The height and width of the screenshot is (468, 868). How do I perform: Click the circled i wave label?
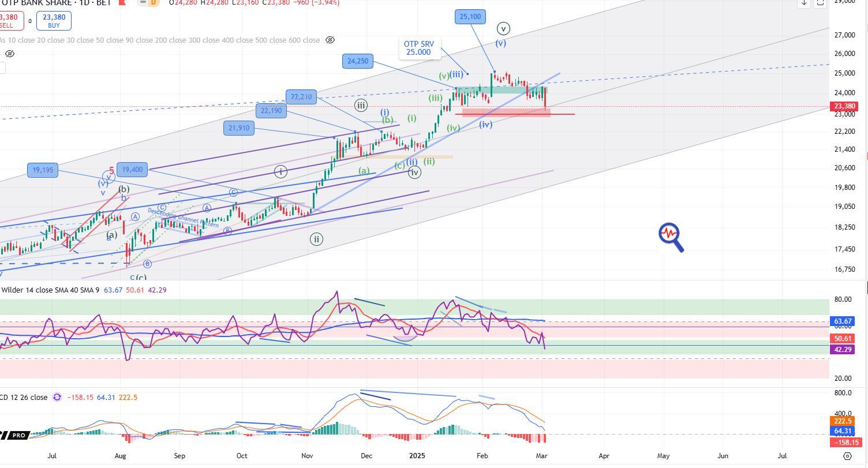tap(280, 171)
